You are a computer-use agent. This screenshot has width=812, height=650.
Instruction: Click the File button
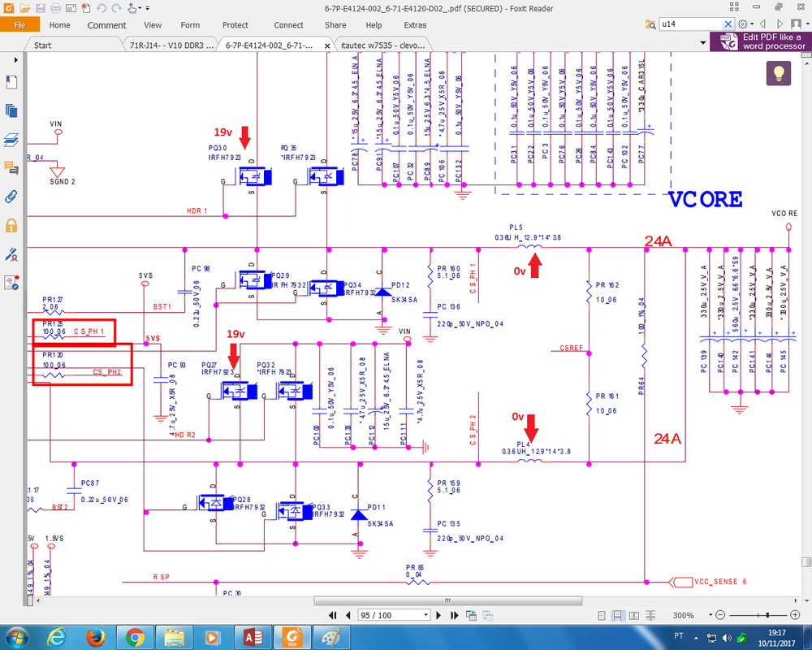[19, 25]
